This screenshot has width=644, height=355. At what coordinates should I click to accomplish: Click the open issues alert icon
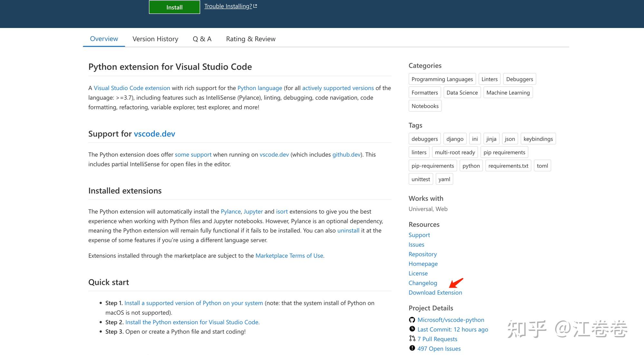(x=412, y=348)
